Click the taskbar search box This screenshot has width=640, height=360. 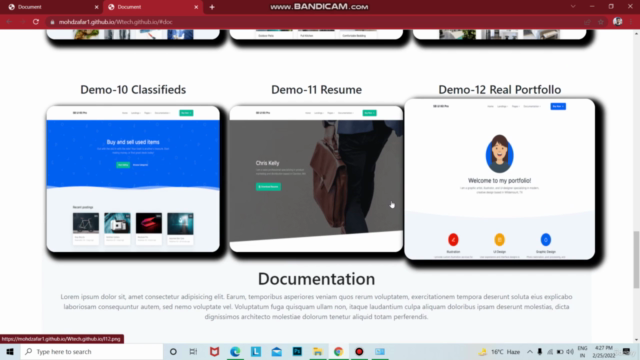click(91, 351)
